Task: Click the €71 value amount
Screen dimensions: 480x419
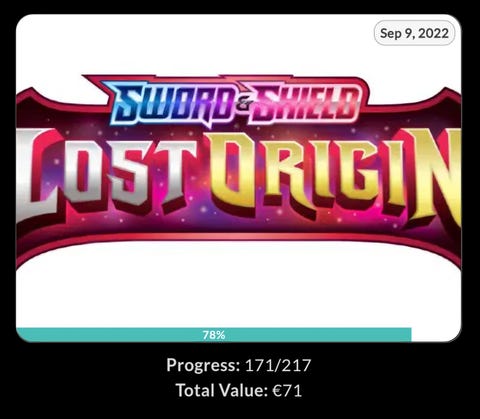Action: click(x=287, y=390)
